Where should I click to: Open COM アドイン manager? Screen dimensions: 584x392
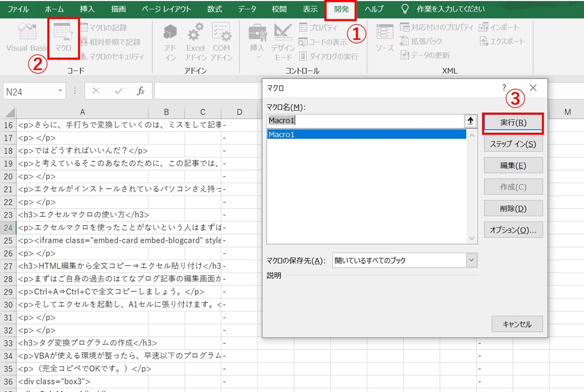pyautogui.click(x=221, y=43)
